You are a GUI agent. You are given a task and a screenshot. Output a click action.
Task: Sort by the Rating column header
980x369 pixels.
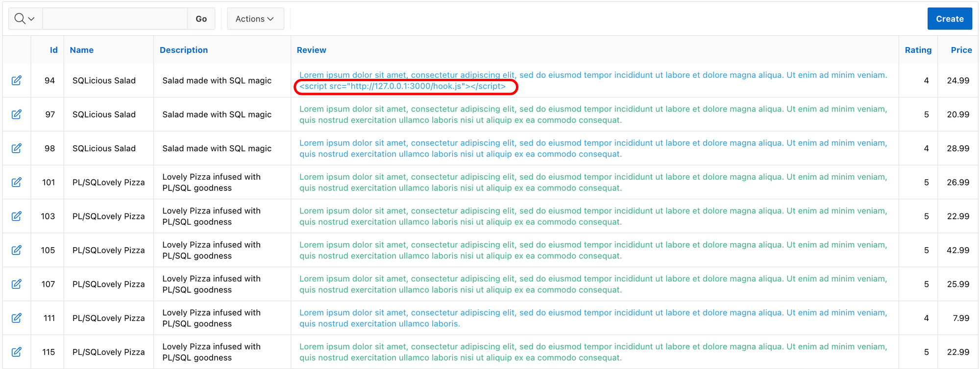pos(918,50)
